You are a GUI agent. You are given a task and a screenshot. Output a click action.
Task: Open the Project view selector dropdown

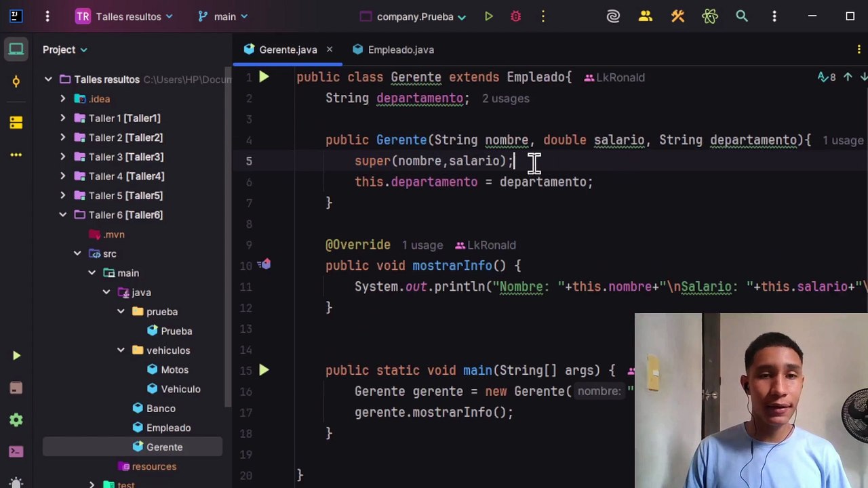(x=65, y=49)
